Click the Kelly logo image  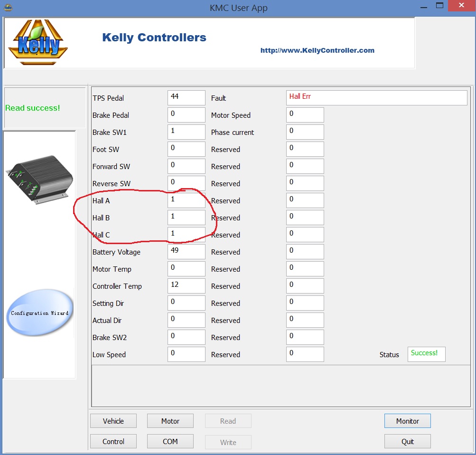point(38,42)
